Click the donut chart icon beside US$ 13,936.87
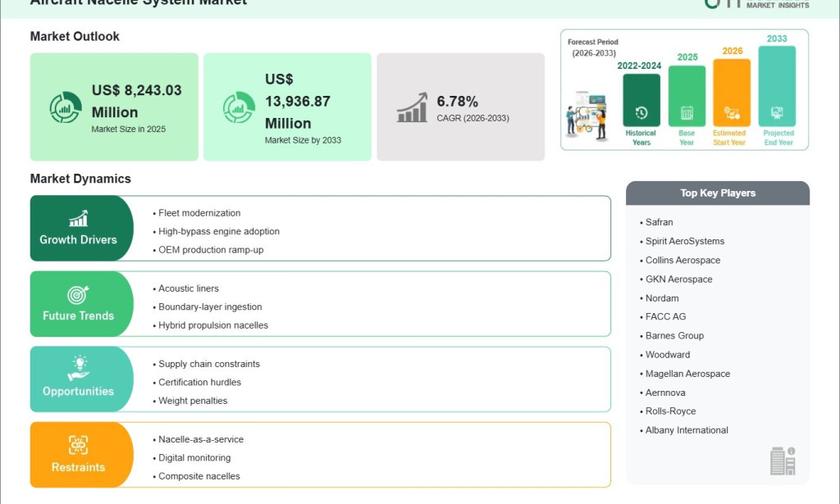Screen dimensions: 840x504 [239, 107]
